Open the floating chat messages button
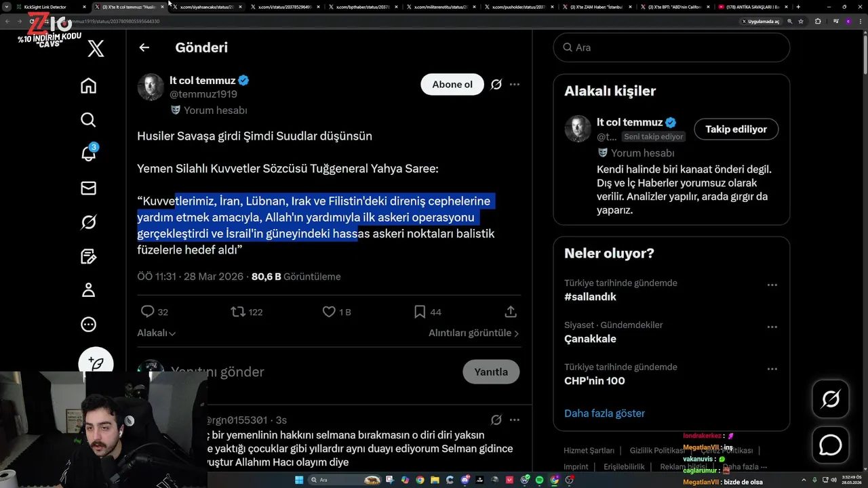The image size is (868, 488). (x=831, y=445)
